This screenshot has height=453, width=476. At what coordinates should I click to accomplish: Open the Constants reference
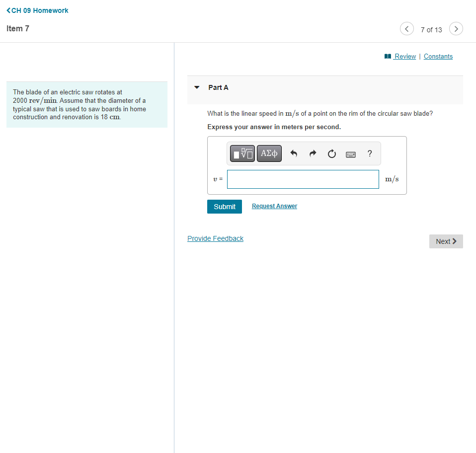(x=438, y=56)
